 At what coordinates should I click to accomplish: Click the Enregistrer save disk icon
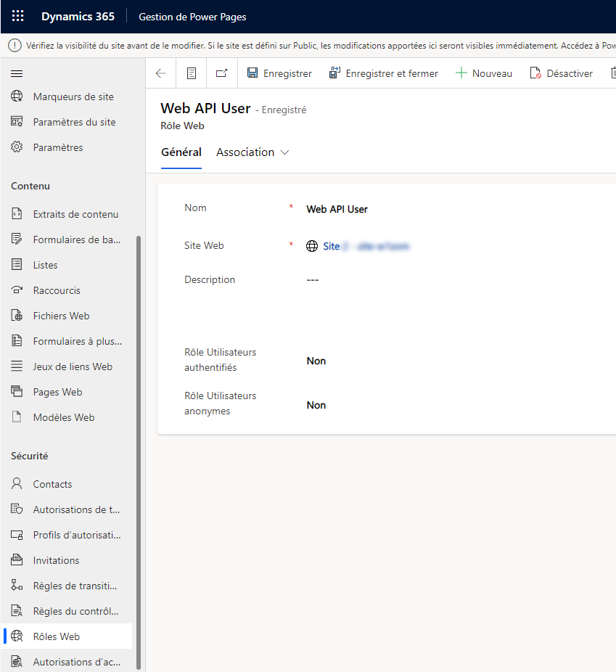click(x=252, y=73)
